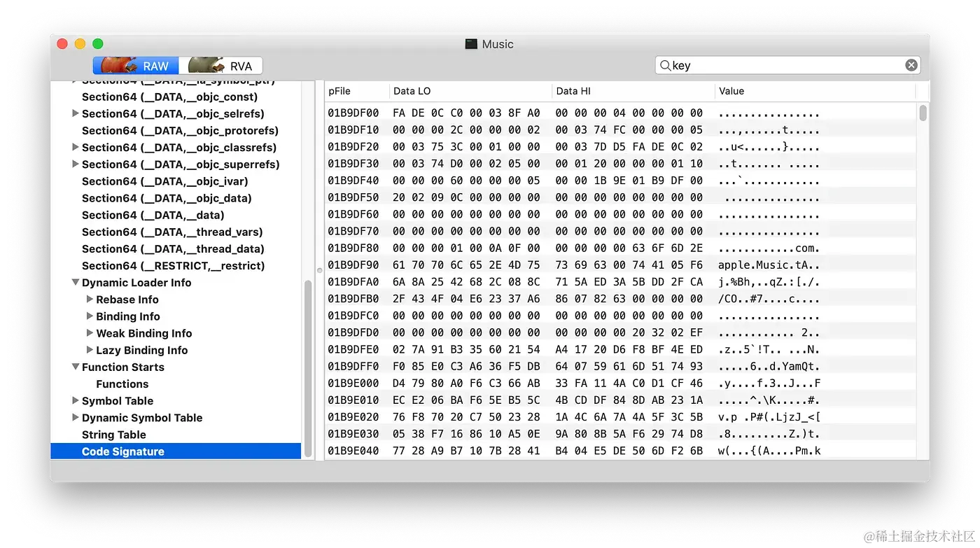The height and width of the screenshot is (548, 980).
Task: Switch to RVA address view
Action: point(220,66)
